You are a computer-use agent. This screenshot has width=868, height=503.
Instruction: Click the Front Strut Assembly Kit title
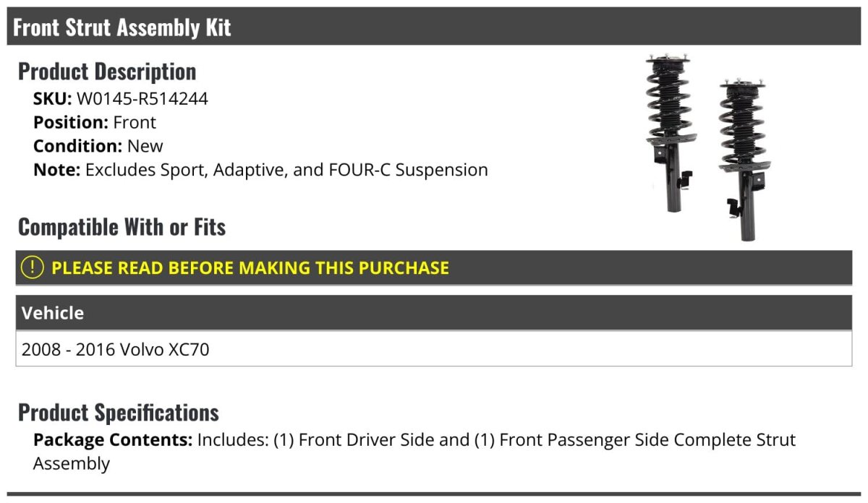point(122,27)
